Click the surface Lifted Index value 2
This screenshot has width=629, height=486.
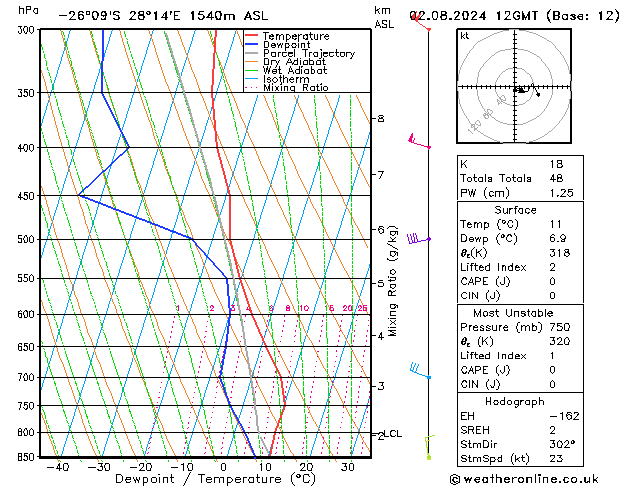point(553,267)
